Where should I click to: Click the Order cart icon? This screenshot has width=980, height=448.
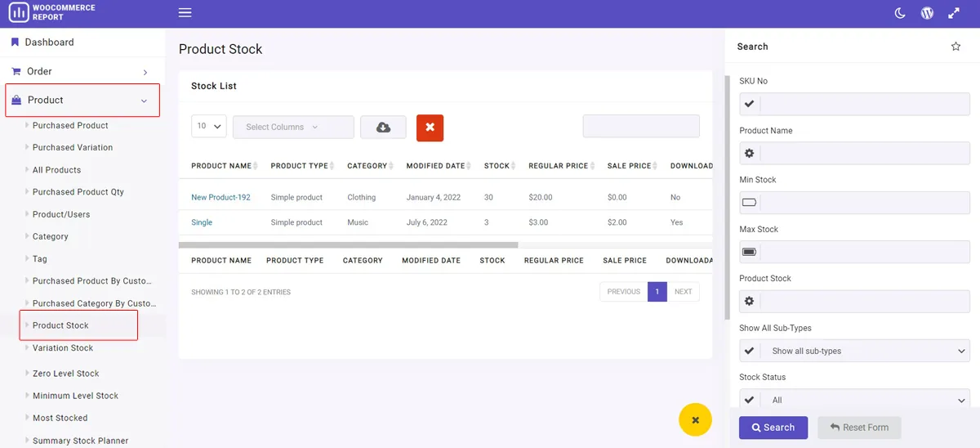[x=16, y=72]
